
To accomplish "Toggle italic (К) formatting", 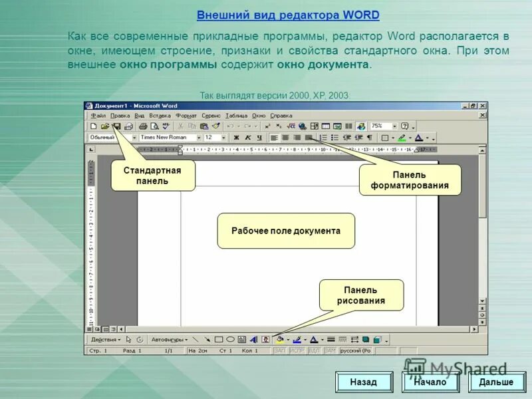I will (x=248, y=138).
